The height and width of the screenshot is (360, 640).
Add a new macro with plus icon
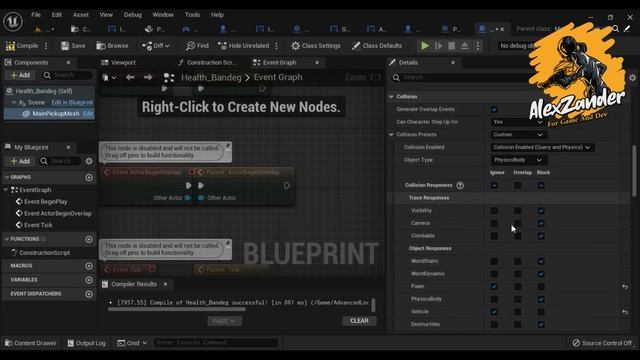click(x=89, y=266)
